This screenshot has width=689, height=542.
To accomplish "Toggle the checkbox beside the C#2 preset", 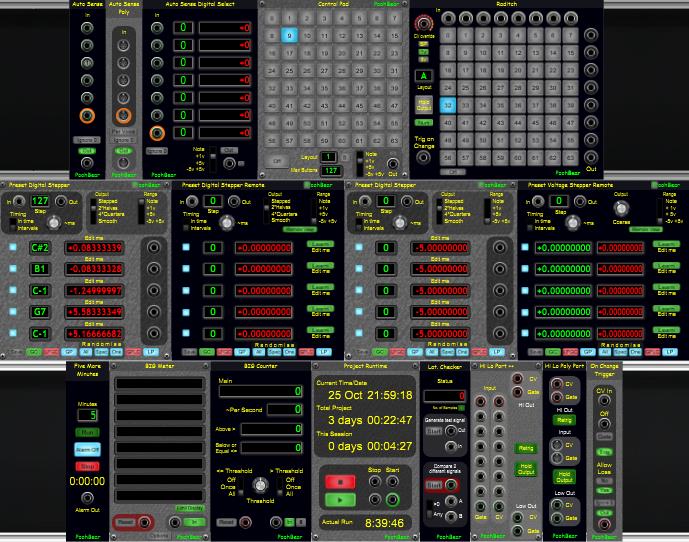I will pyautogui.click(x=13, y=247).
